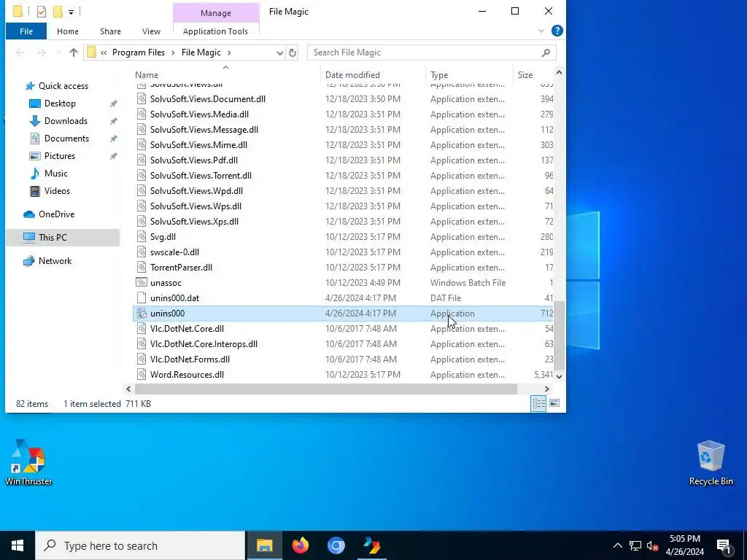Open Quick Access Toolbar customize dropdown
747x560 pixels.
click(x=71, y=12)
